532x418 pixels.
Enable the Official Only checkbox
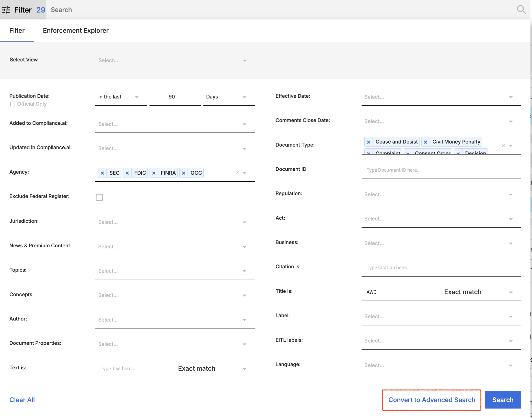tap(13, 104)
